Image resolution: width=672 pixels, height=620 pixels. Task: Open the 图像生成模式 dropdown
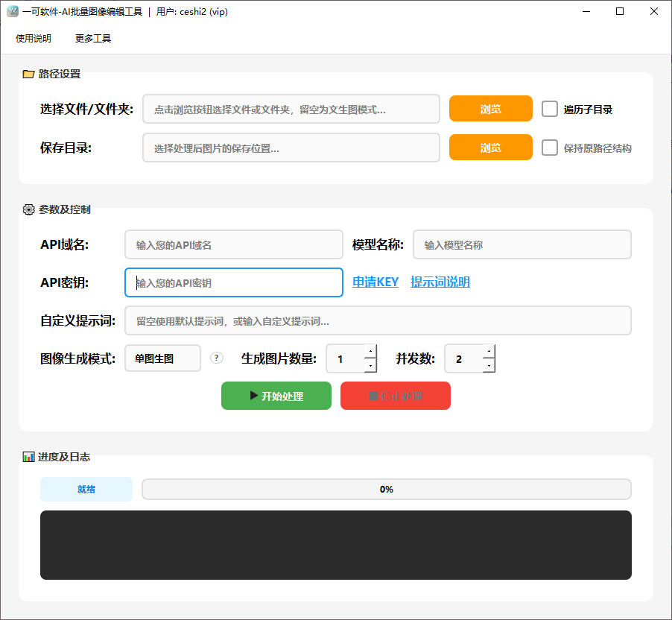(162, 358)
